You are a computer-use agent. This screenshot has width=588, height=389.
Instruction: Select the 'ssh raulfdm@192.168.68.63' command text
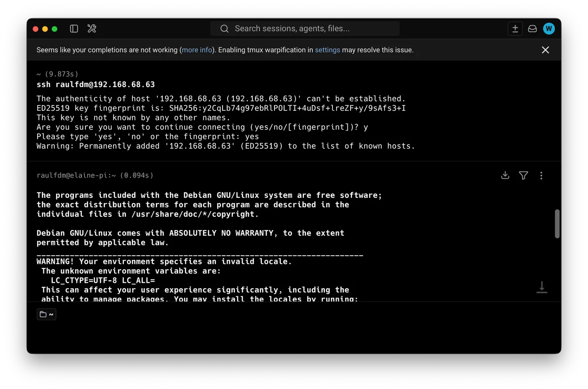(96, 84)
